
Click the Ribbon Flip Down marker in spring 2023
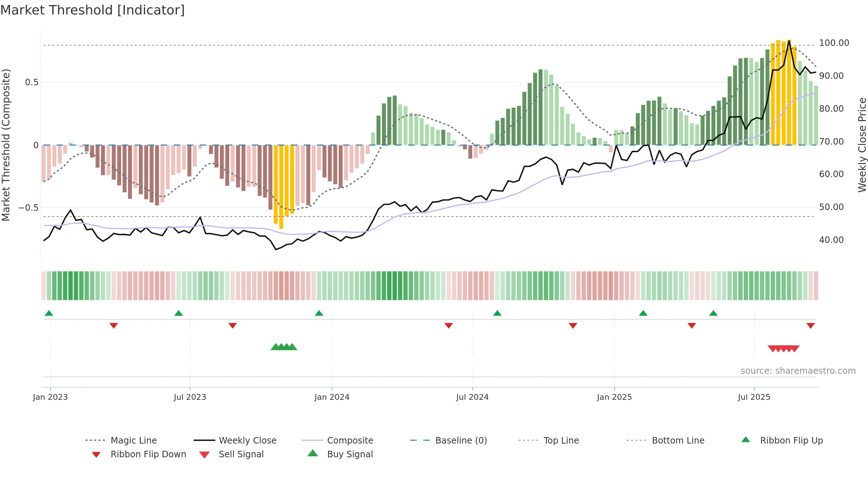click(x=114, y=326)
